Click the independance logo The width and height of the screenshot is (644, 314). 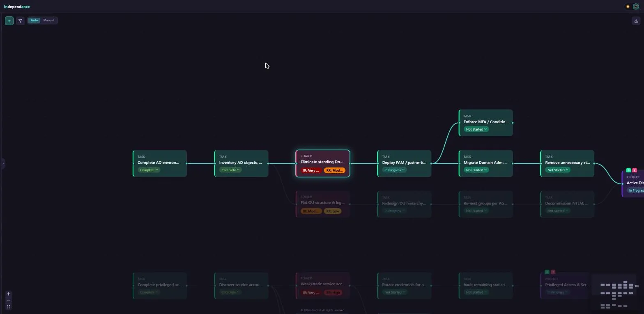coord(17,7)
